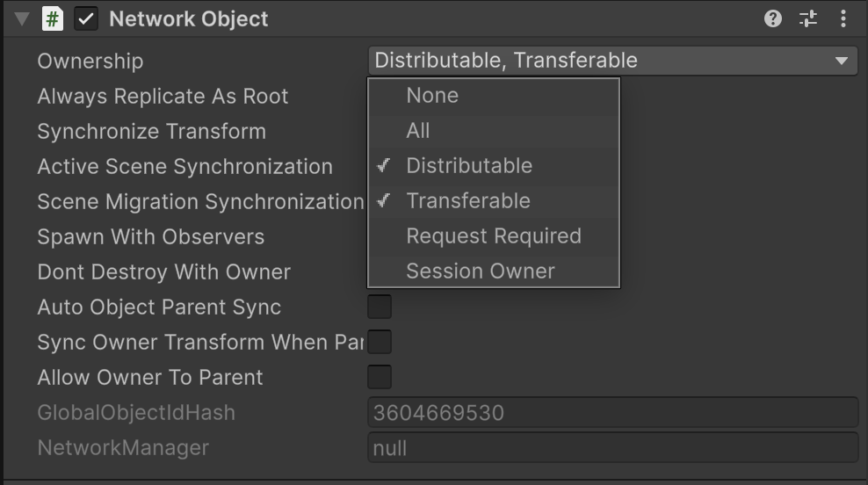Screen dimensions: 868x485
Task: Open the component preset settings icon
Action: [808, 18]
